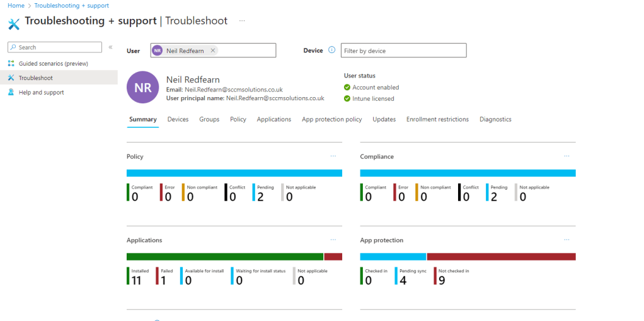644x321 pixels.
Task: Switch to the Devices tab
Action: point(178,119)
